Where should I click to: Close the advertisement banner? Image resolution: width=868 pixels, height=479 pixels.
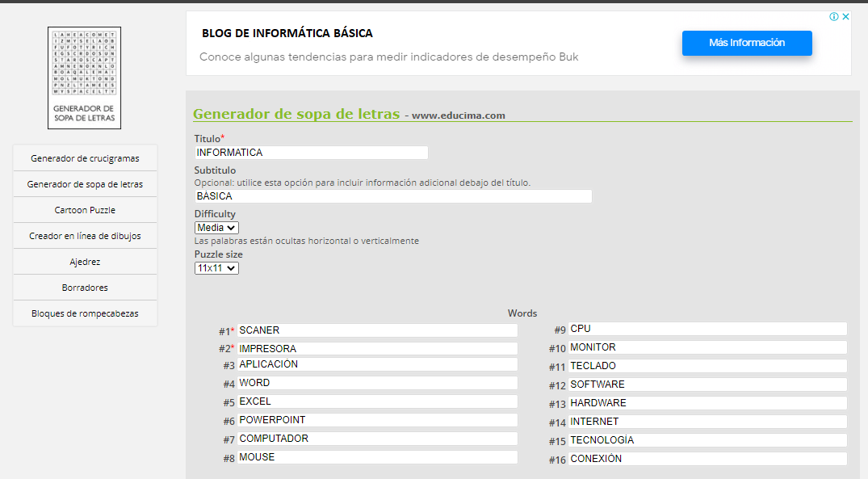[846, 15]
